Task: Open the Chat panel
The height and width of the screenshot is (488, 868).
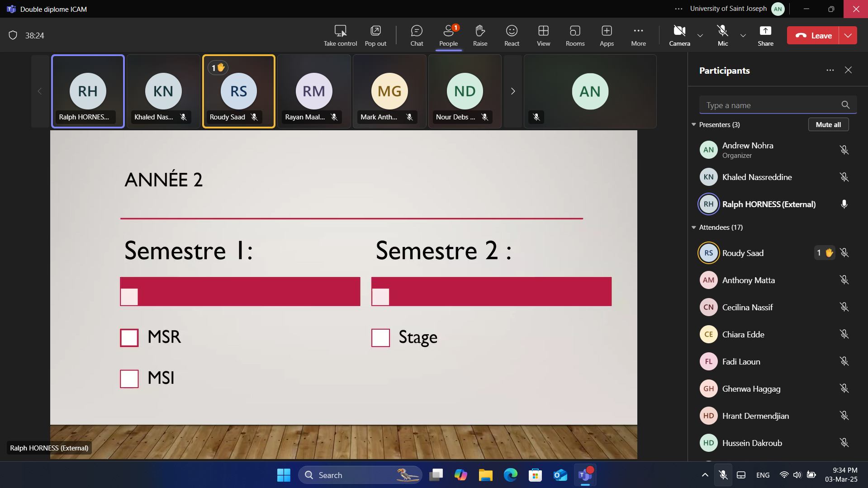Action: click(417, 35)
